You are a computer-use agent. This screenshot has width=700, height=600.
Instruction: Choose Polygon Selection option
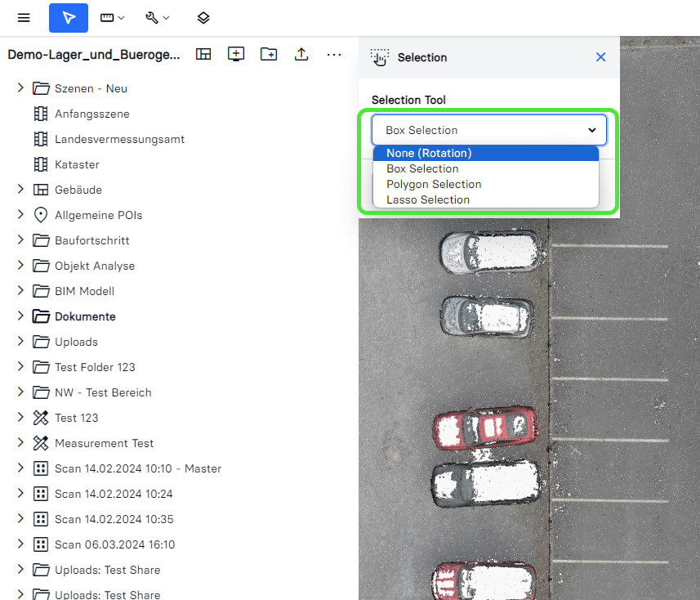434,184
